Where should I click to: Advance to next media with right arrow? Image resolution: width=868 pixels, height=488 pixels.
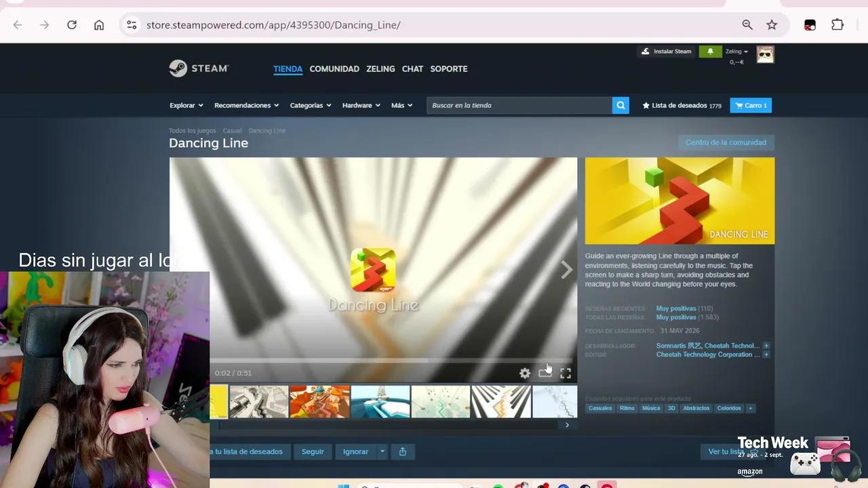(566, 270)
